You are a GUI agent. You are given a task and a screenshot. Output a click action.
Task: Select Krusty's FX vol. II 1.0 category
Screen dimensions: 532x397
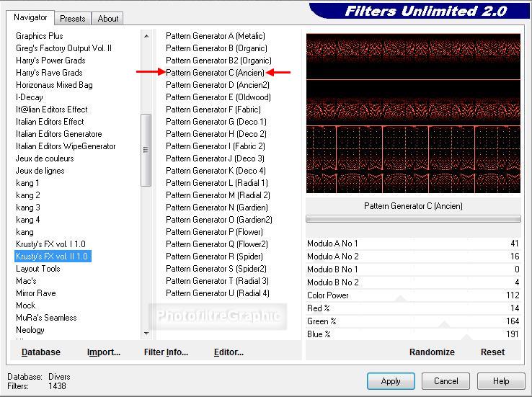pos(53,257)
